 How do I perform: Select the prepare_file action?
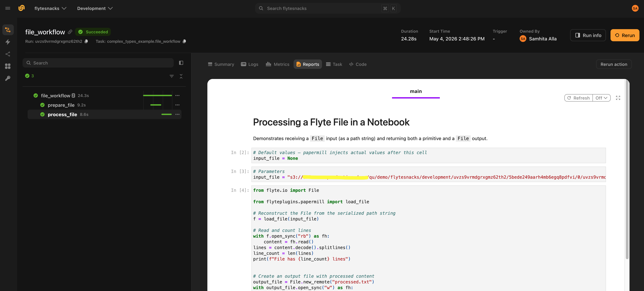coord(105,105)
